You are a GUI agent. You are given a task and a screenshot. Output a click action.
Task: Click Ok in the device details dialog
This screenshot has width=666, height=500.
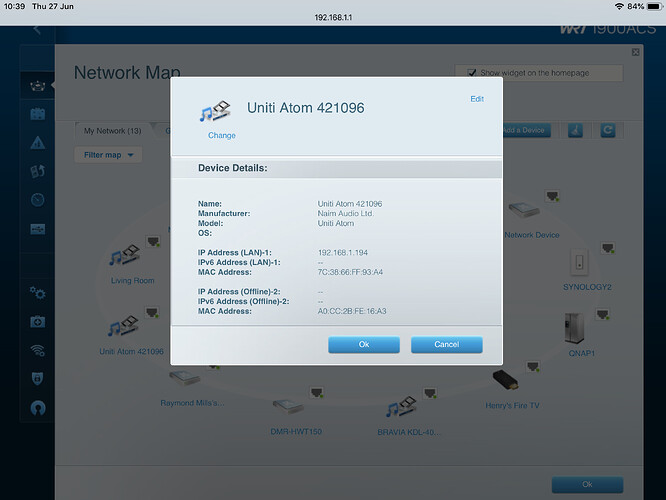coord(364,345)
